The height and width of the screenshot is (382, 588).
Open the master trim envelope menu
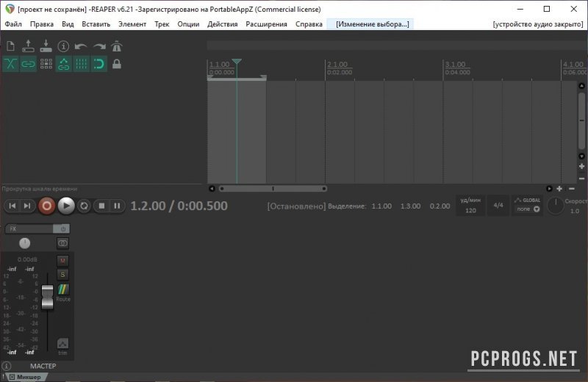62,344
